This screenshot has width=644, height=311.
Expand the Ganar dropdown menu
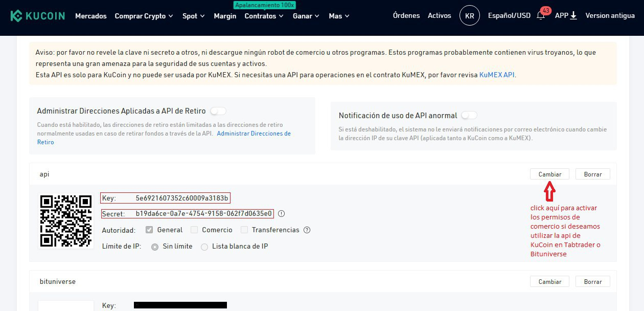point(306,16)
